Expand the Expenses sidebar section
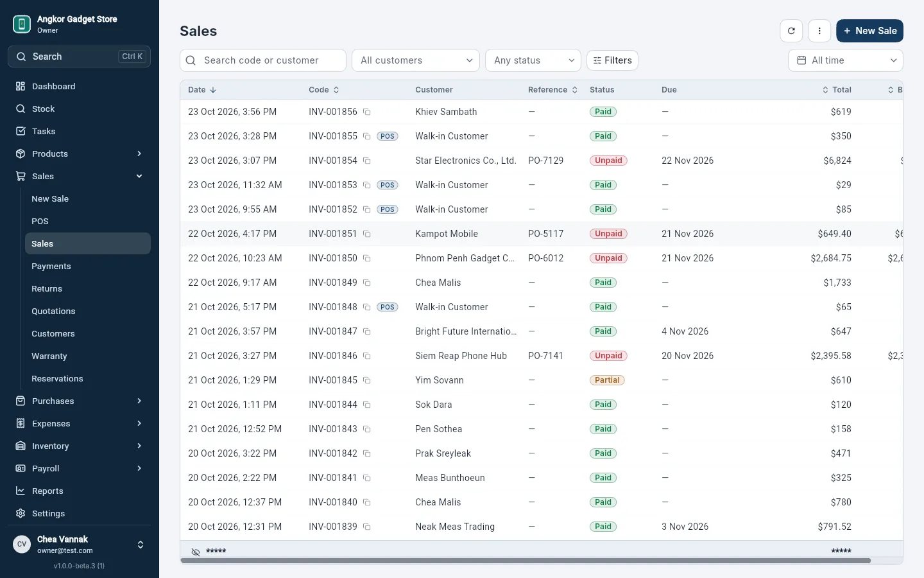Screen dimensions: 924x578 (x=80, y=423)
